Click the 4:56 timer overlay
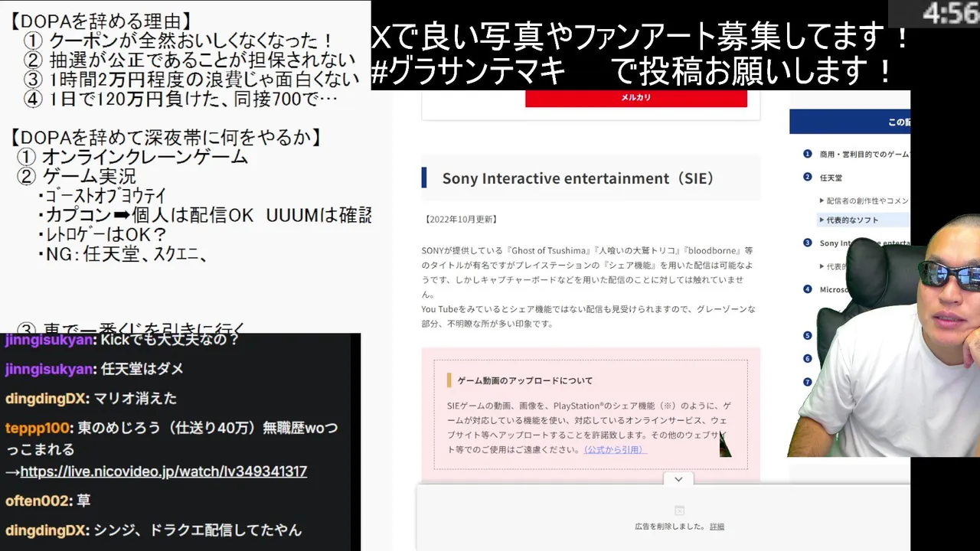980x551 pixels. (949, 13)
